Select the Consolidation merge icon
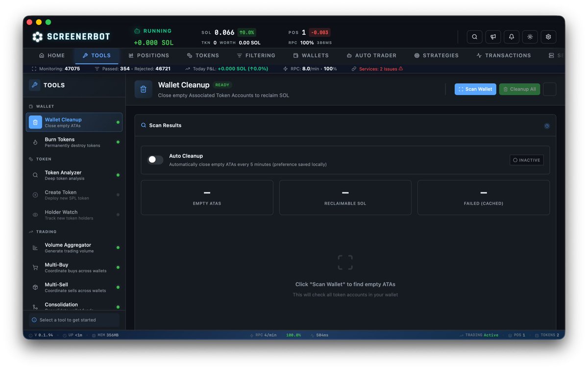Image resolution: width=588 pixels, height=370 pixels. coord(35,307)
